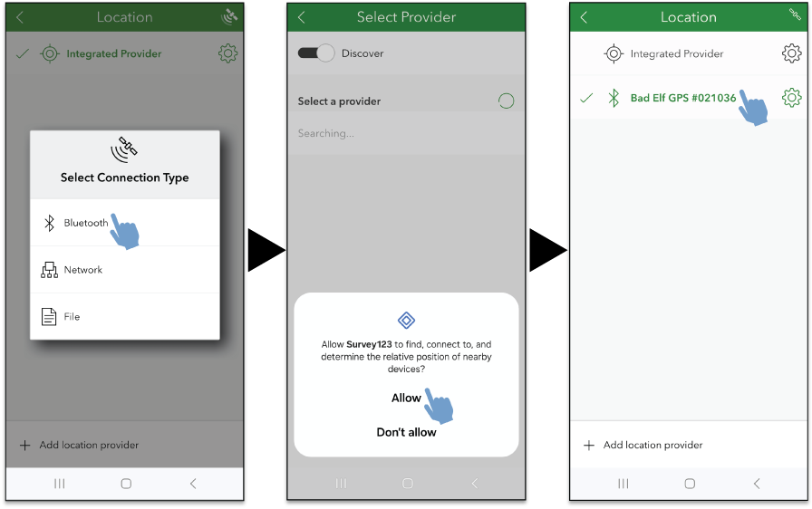Click the refresh icon beside Select a provider
This screenshot has height=509, width=812.
[x=506, y=101]
